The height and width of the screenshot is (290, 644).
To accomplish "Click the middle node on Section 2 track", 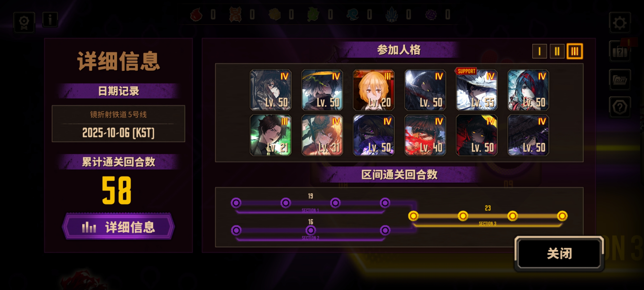I will pos(311,230).
